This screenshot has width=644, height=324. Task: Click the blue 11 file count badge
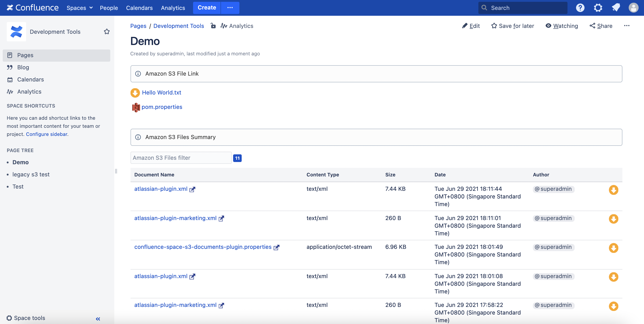coord(237,158)
